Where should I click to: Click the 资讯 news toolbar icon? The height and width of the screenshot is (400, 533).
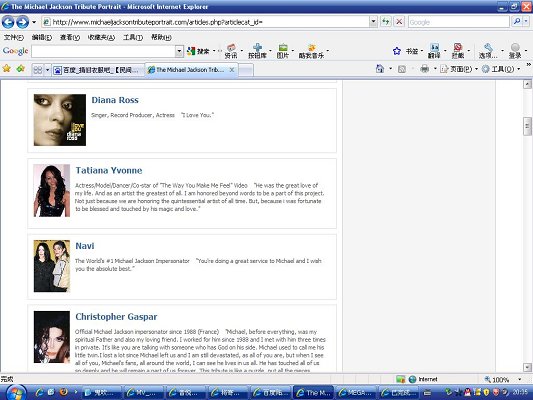coord(231,51)
